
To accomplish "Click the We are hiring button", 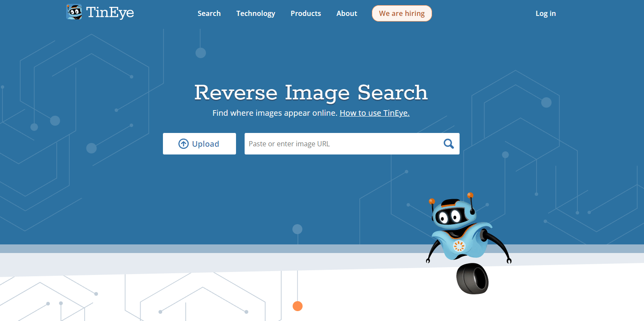I will (x=402, y=13).
